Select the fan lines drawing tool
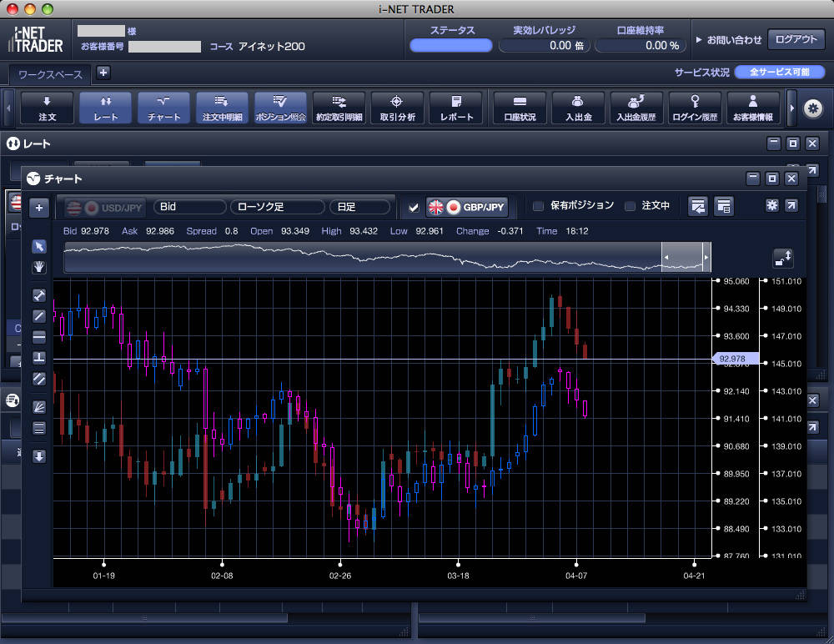This screenshot has height=644, width=834. tap(39, 407)
